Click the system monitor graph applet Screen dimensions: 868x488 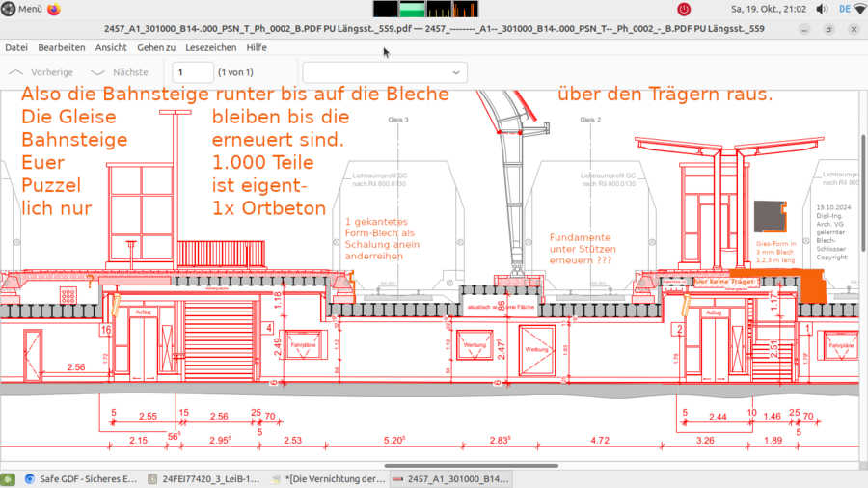click(x=426, y=9)
